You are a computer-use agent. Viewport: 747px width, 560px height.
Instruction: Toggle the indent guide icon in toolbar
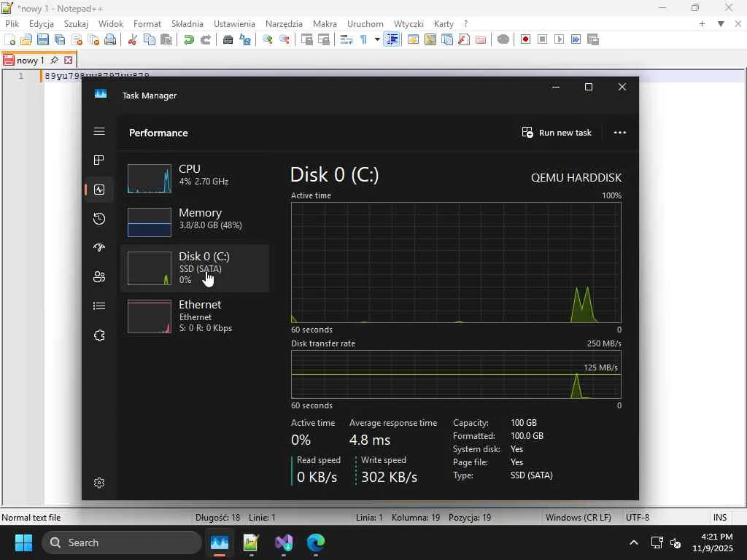pyautogui.click(x=392, y=39)
